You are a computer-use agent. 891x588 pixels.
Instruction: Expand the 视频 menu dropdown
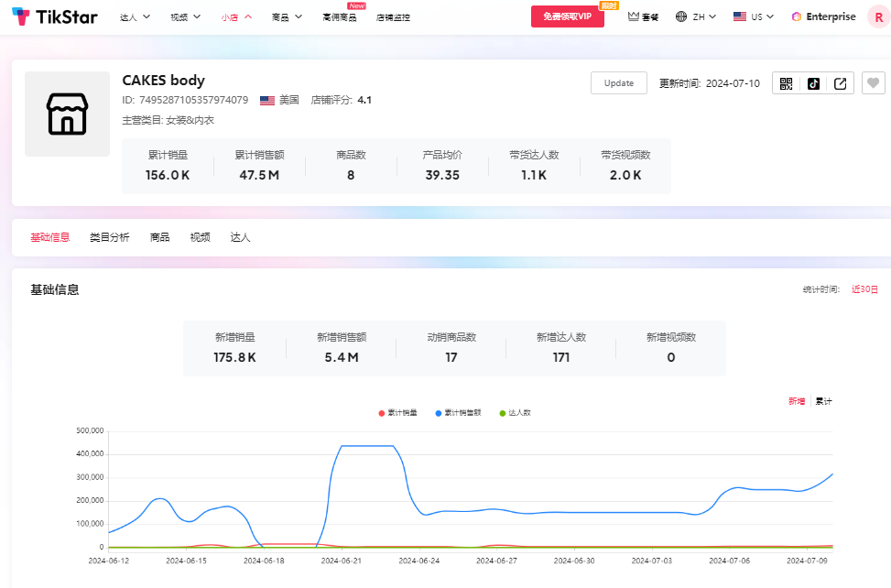coord(186,17)
